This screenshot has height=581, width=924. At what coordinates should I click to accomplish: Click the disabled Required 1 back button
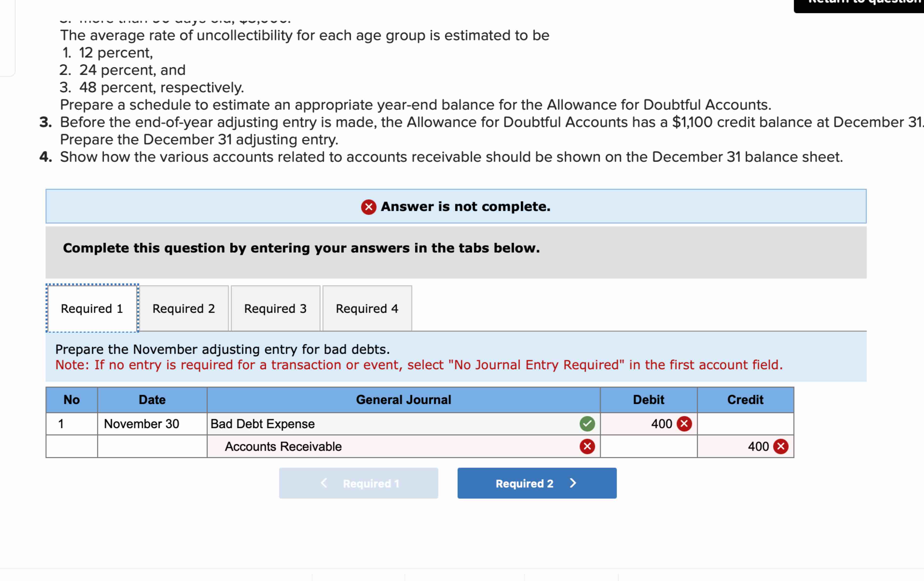click(359, 483)
